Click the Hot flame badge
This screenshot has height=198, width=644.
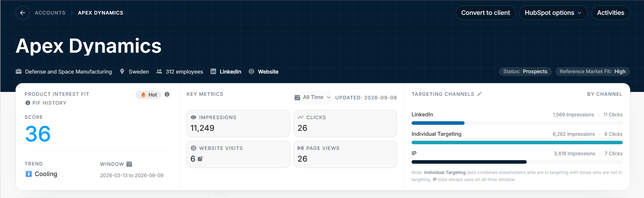click(149, 95)
